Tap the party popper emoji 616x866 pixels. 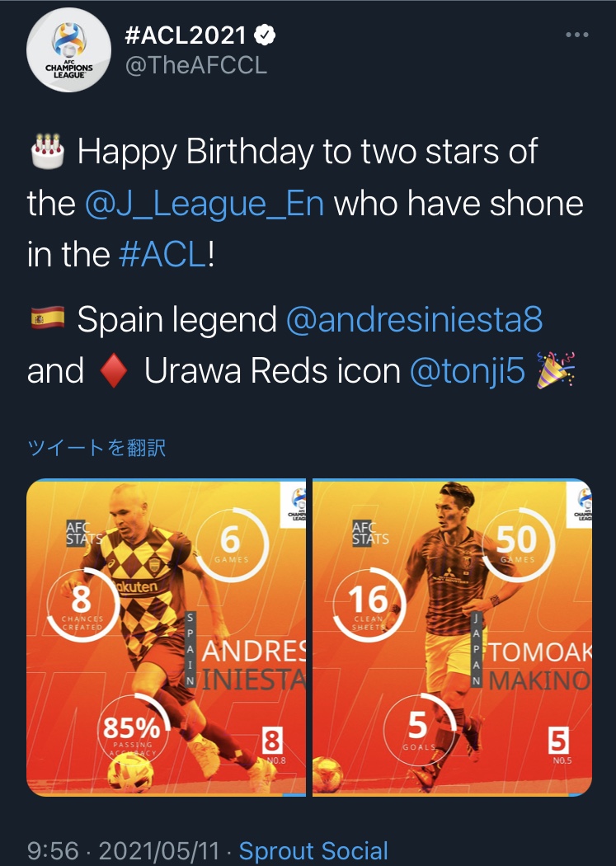[555, 369]
